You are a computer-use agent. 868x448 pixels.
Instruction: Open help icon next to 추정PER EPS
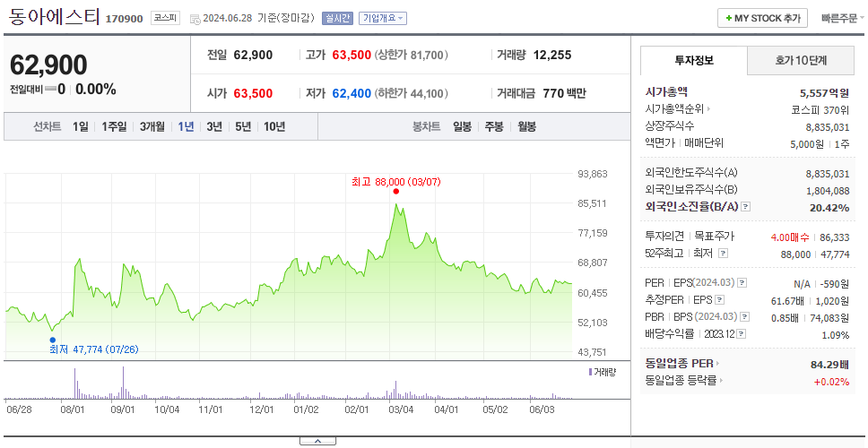pyautogui.click(x=720, y=300)
